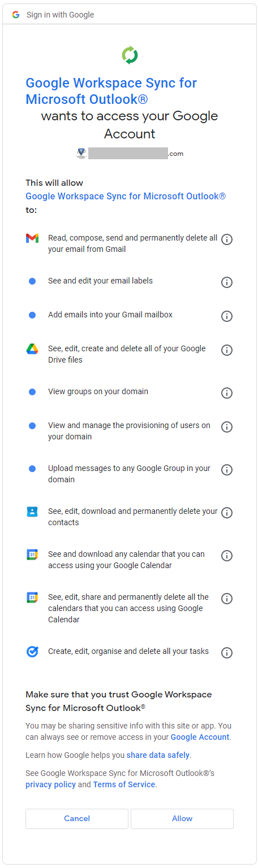Show info for 'Create, edit, organise and delete' tasks

pos(227,653)
